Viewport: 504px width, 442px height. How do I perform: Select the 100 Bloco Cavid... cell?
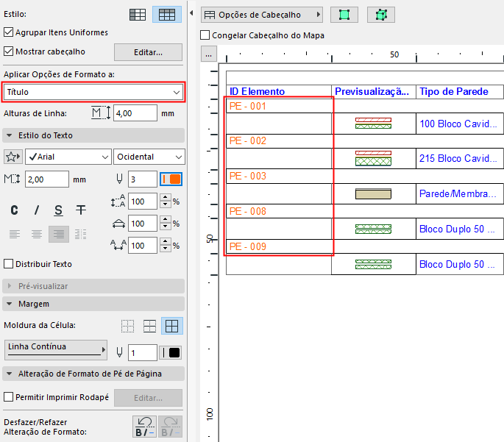459,124
